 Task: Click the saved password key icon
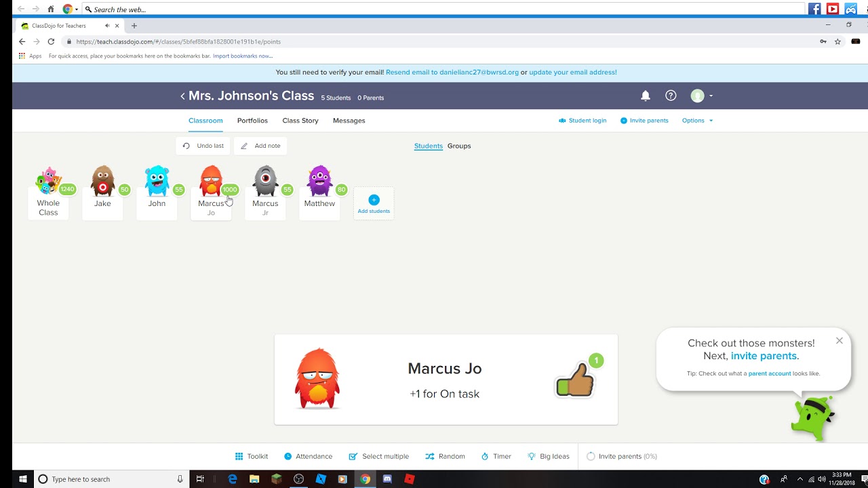[x=823, y=41]
